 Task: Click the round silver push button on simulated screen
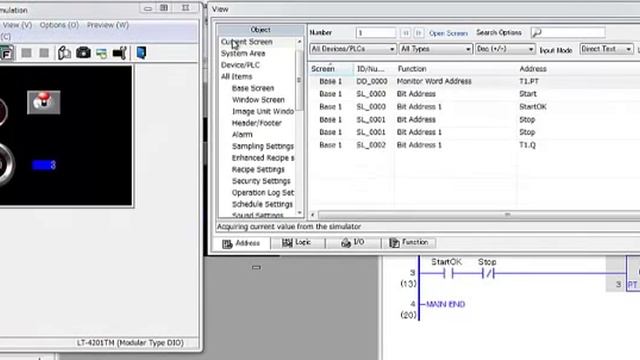coord(6,165)
